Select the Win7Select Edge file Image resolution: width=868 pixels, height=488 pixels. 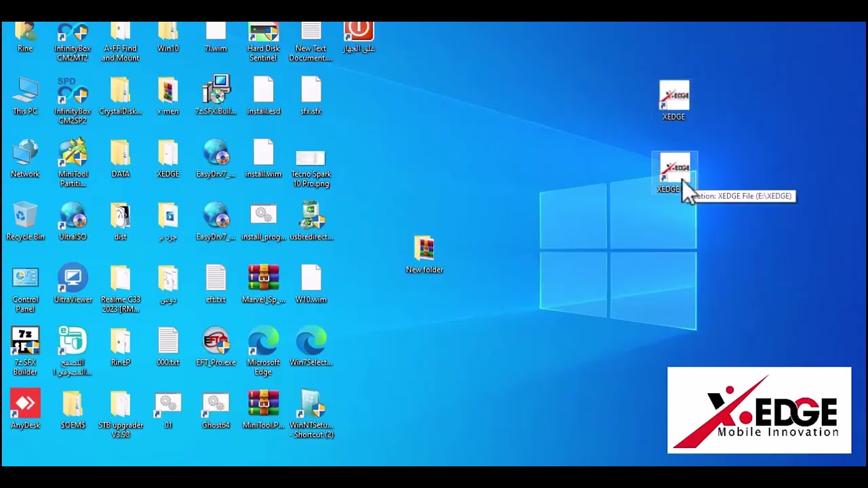coord(311,347)
